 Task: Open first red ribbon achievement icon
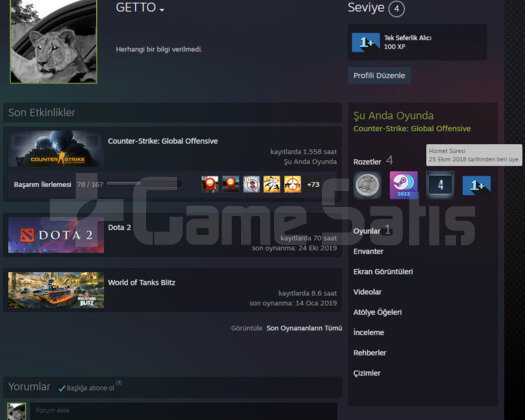(x=210, y=184)
